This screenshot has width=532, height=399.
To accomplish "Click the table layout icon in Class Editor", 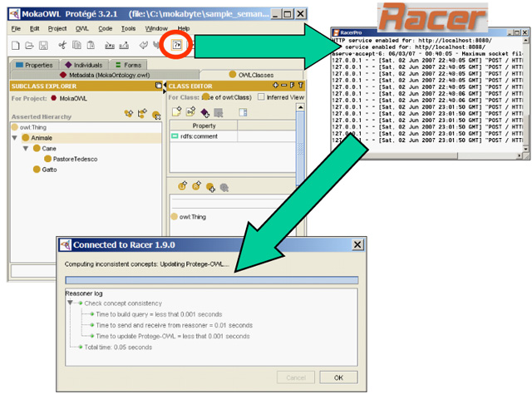I will coord(243,112).
